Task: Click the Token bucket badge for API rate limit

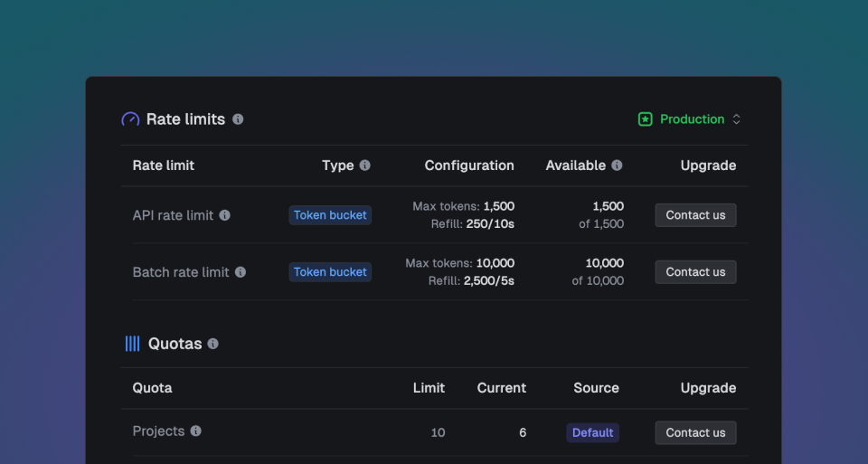Action: [330, 215]
